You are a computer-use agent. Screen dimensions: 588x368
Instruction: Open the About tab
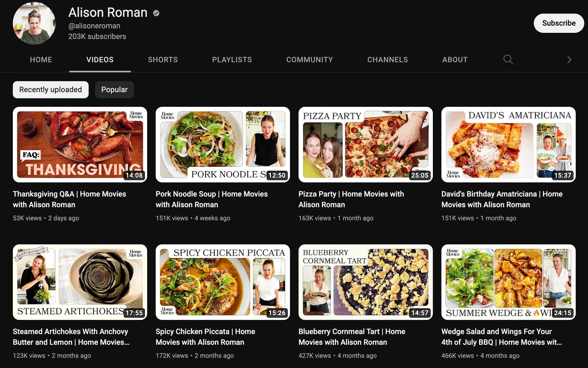(455, 60)
